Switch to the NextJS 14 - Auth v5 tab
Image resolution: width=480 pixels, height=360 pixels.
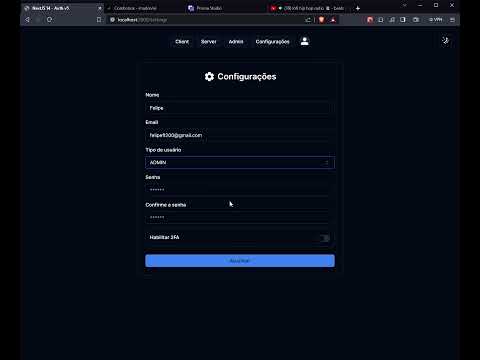(63, 8)
